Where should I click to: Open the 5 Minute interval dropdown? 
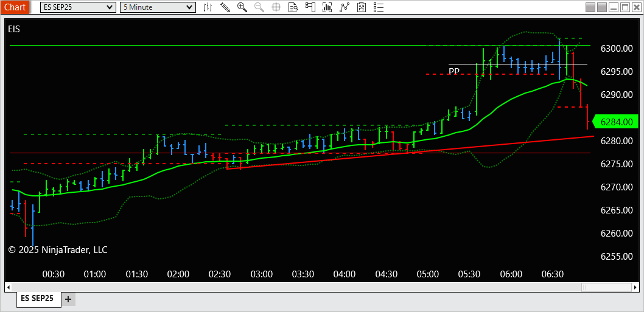[x=158, y=7]
